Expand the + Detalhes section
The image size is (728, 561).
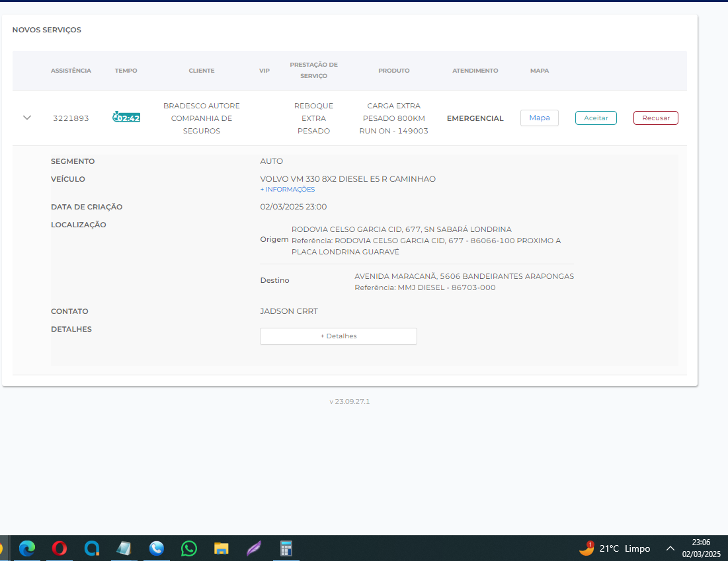coord(338,336)
